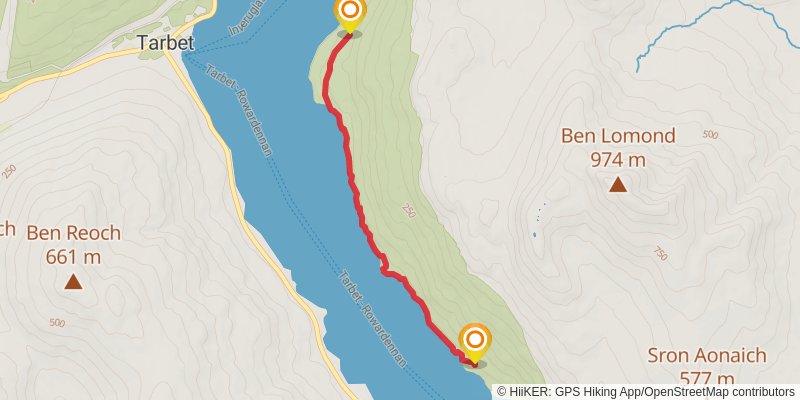Select the Ben Reoch peak triangle icon

tap(73, 281)
